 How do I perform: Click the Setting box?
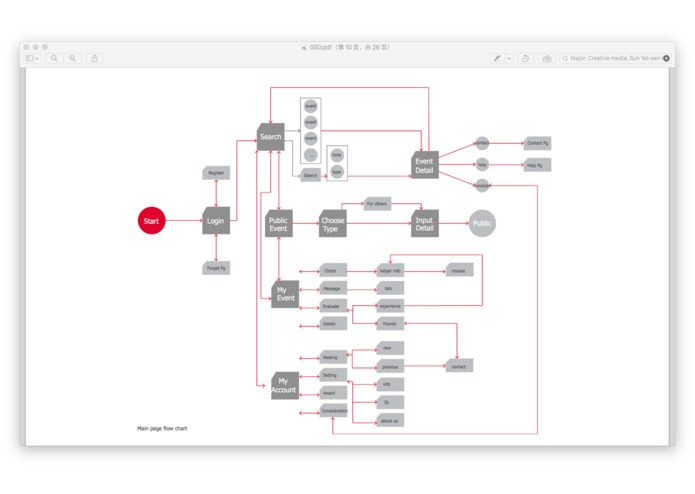pyautogui.click(x=333, y=375)
